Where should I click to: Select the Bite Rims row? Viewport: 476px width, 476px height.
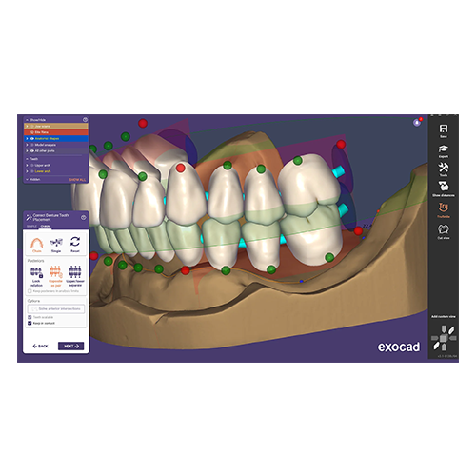(56, 132)
